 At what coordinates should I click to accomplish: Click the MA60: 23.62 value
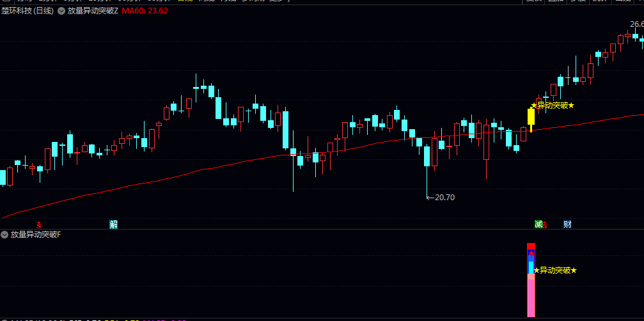tap(145, 11)
